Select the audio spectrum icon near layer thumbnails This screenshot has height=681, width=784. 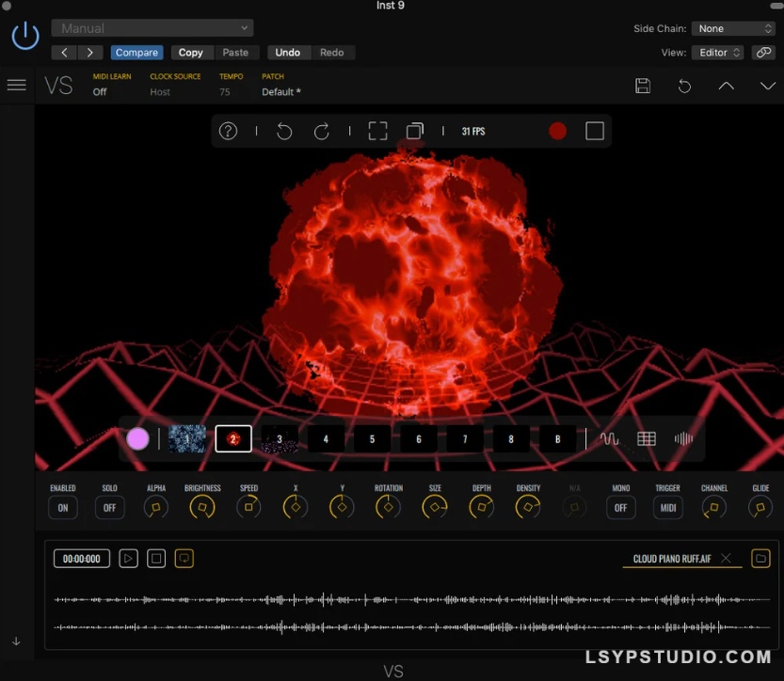click(684, 438)
